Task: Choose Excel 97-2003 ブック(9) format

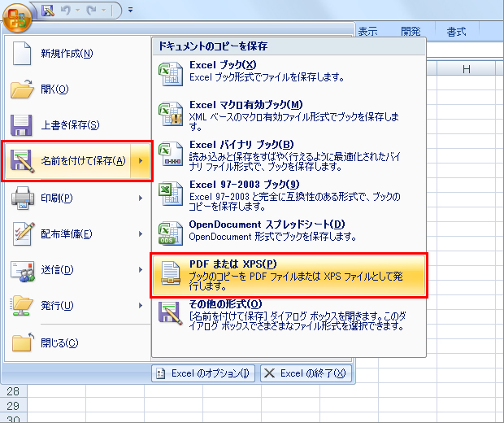Action: [x=289, y=195]
